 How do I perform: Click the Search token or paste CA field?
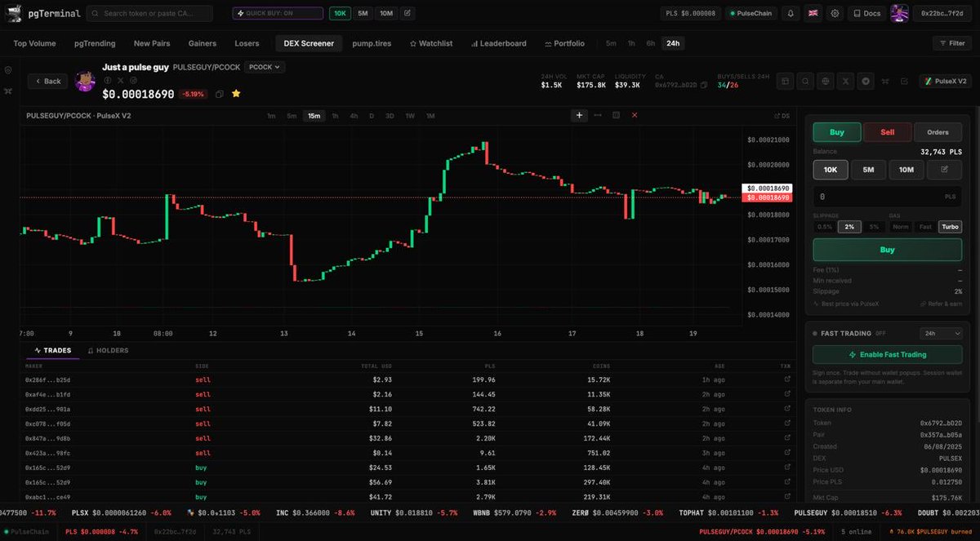pos(149,13)
